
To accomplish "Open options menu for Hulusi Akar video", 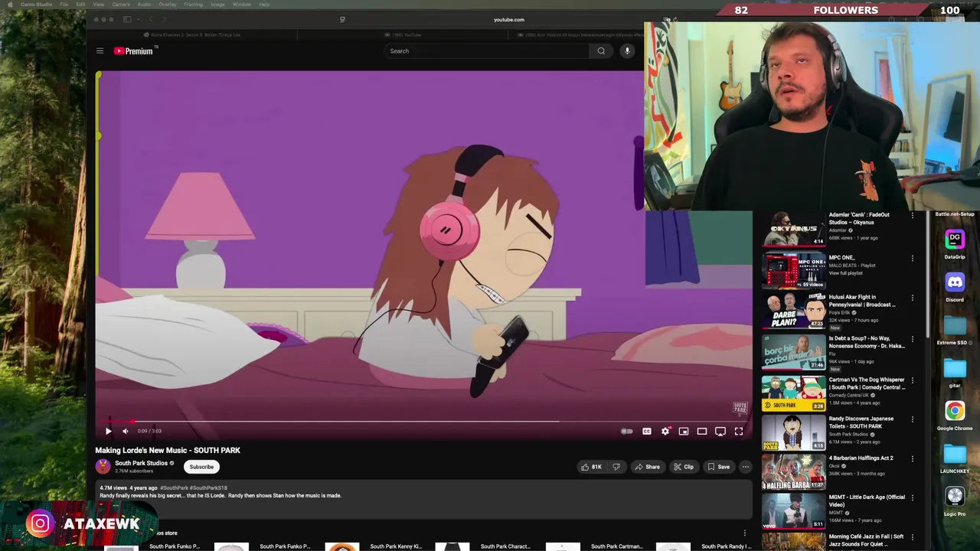I will [x=912, y=298].
